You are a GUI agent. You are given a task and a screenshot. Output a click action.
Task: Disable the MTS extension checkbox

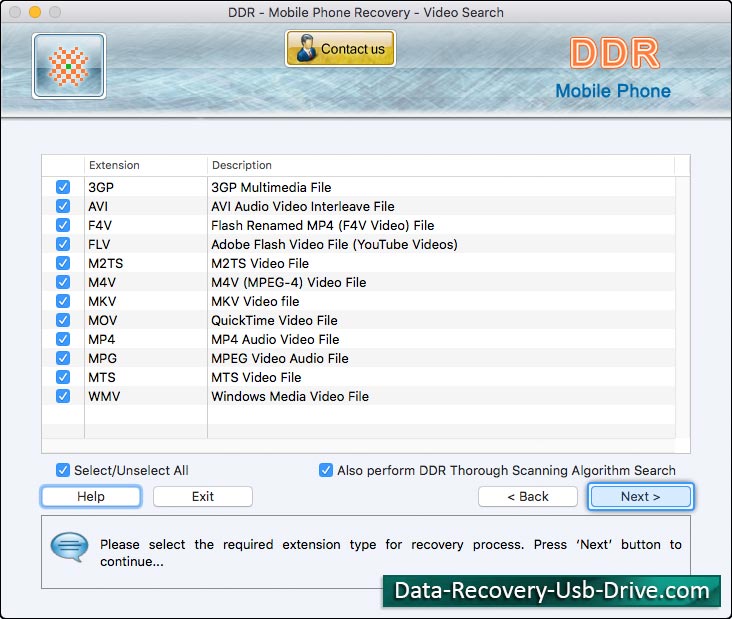tap(63, 377)
